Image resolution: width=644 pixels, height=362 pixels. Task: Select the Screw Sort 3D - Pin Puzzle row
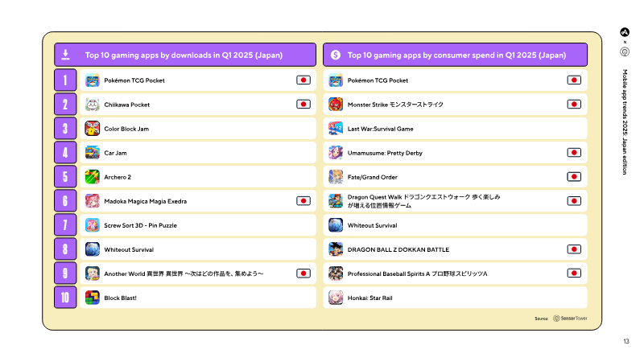coord(197,225)
